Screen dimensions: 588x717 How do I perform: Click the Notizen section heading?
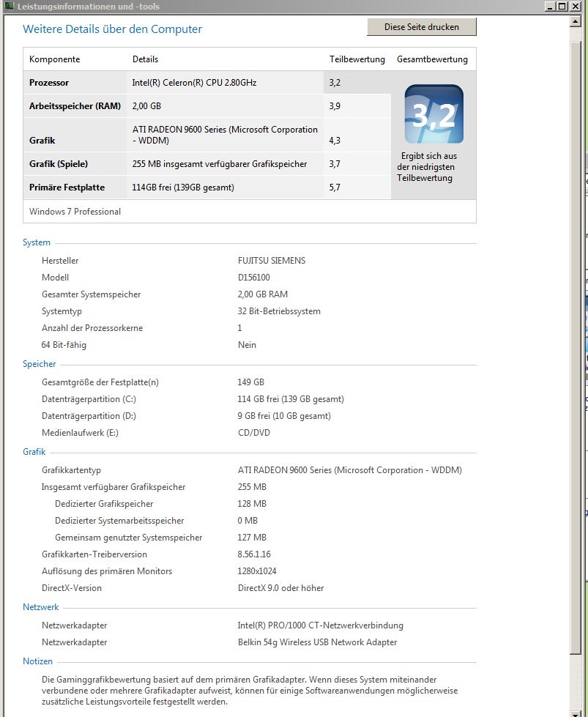click(x=37, y=661)
